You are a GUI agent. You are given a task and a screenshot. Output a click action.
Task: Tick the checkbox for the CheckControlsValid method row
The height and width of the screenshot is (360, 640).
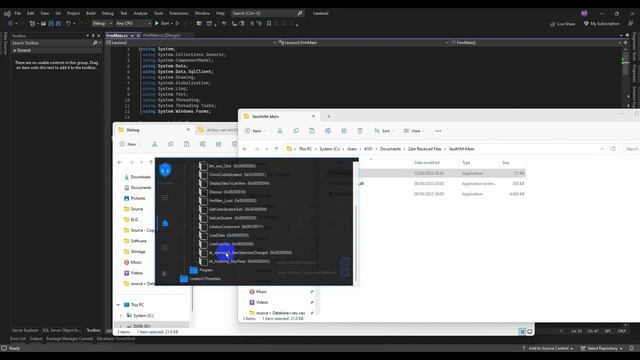[203, 175]
